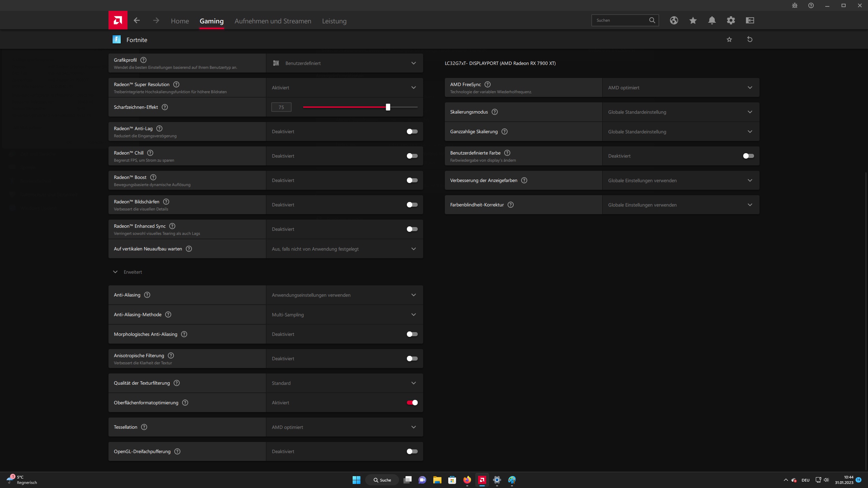Click the Suchen search field
This screenshot has width=868, height=488.
[620, 20]
